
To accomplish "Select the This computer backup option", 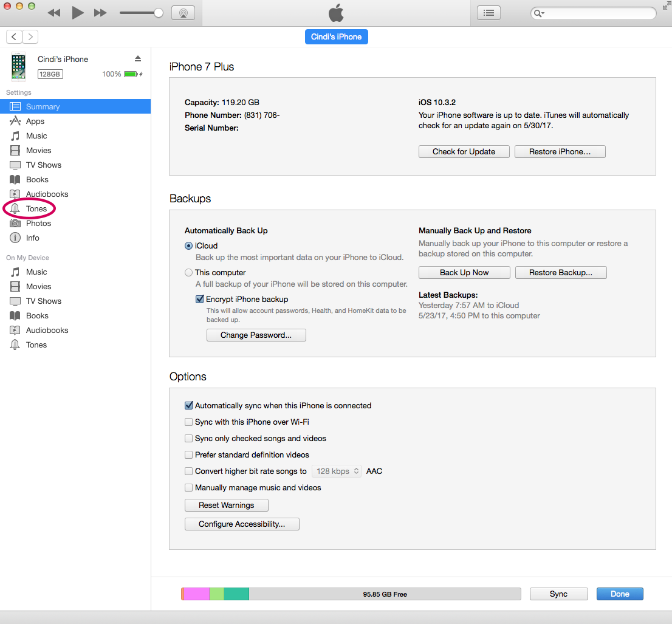I will 188,273.
